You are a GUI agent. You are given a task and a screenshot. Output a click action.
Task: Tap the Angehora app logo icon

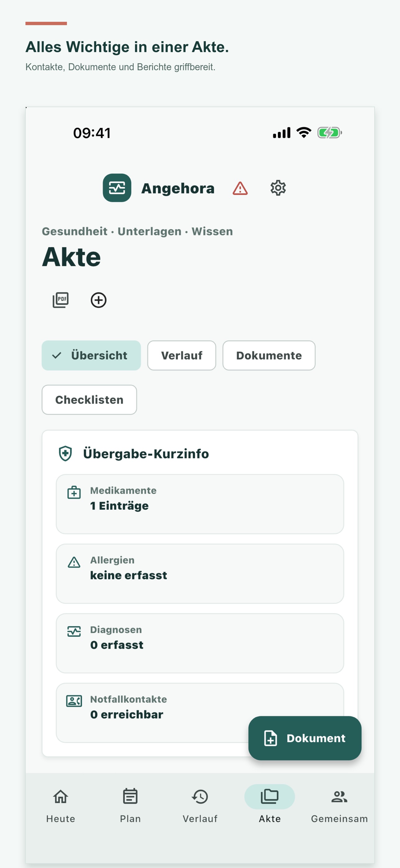click(x=117, y=188)
